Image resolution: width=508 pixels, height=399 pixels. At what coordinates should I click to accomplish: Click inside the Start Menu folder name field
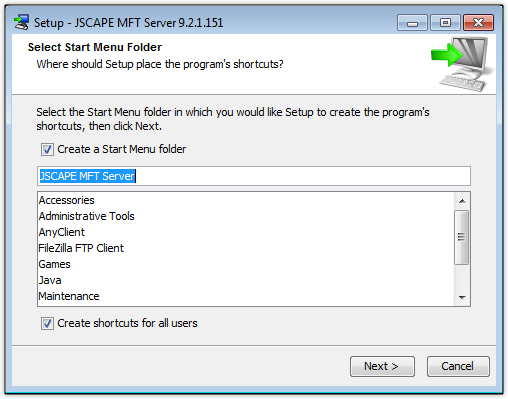[x=254, y=176]
